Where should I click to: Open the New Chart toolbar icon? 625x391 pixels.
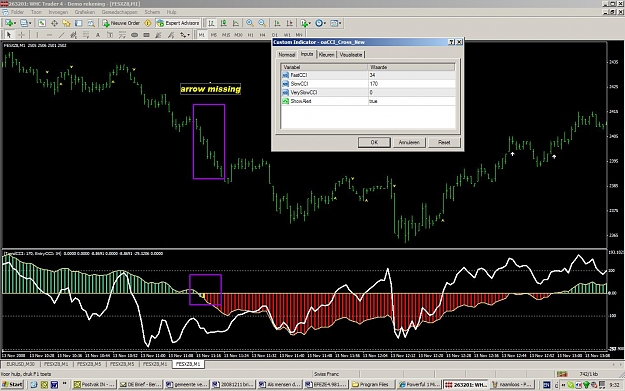(8, 23)
